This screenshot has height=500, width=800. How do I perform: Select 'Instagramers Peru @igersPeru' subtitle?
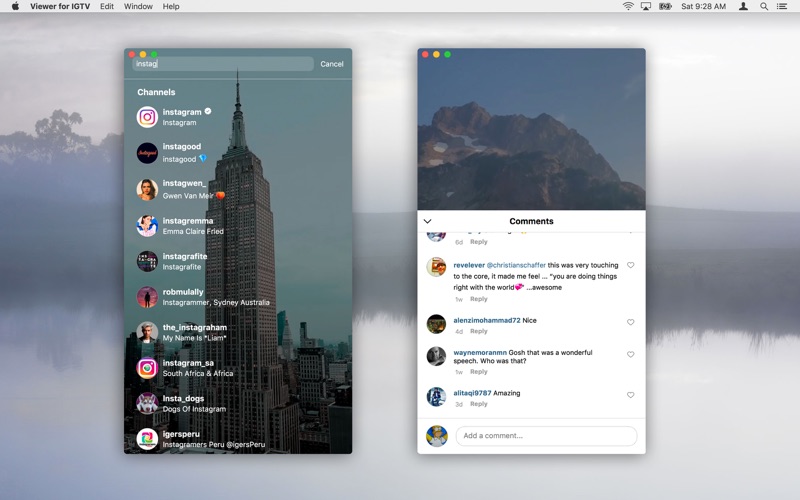pos(214,444)
